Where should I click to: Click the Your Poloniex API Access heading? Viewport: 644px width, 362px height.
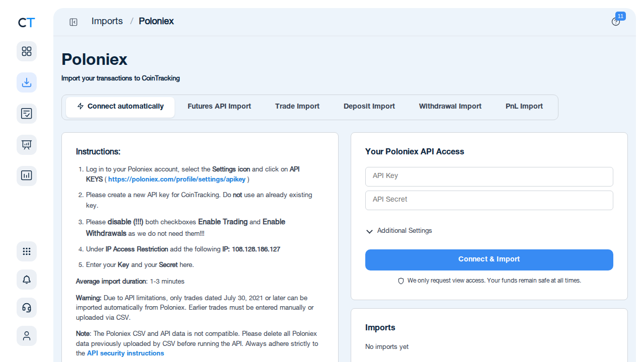415,151
